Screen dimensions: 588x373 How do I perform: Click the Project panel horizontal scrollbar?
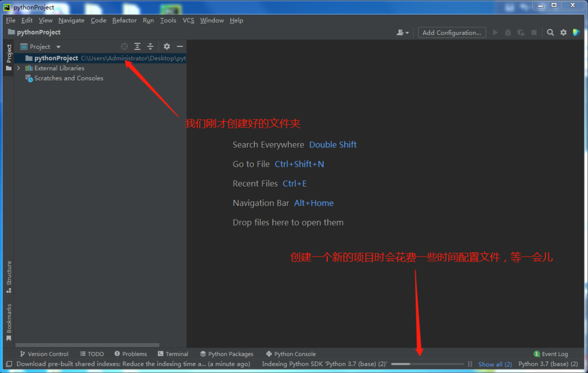click(x=87, y=345)
